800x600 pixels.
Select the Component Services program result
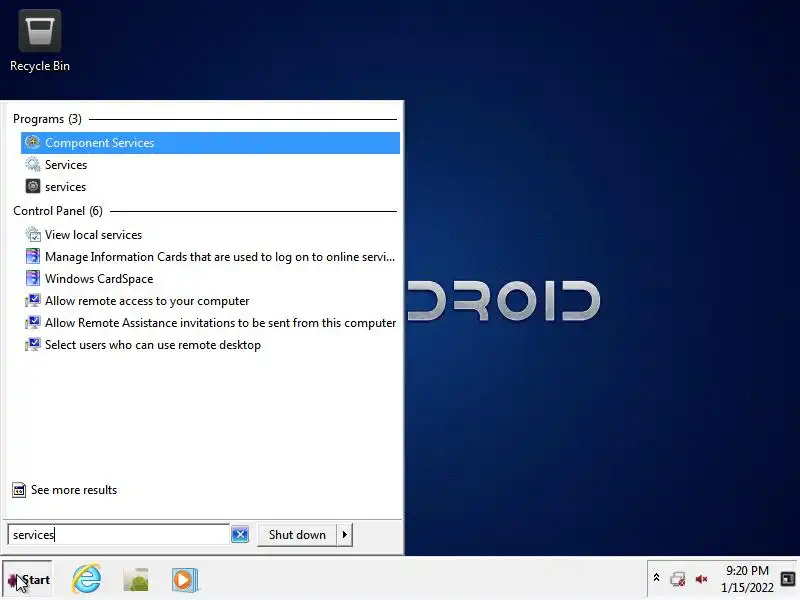pyautogui.click(x=210, y=143)
